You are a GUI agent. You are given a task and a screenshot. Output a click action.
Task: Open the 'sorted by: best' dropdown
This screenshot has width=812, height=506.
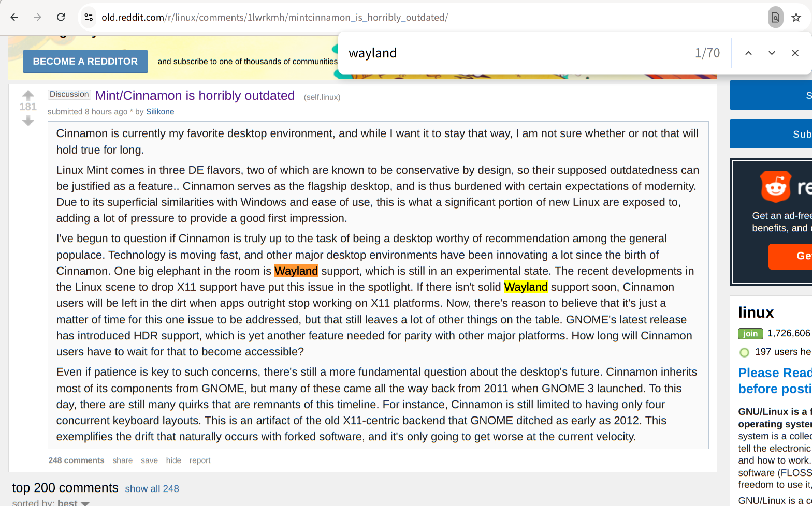[73, 503]
